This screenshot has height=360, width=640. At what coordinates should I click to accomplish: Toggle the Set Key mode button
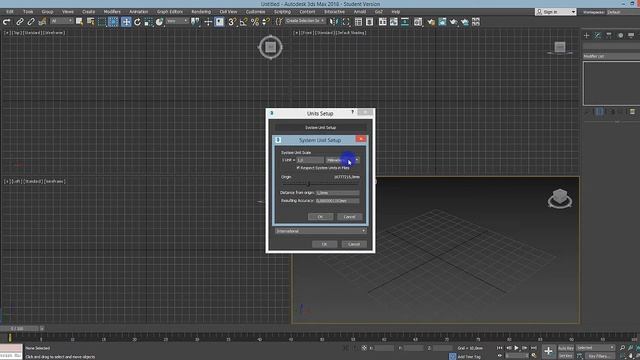(x=566, y=356)
